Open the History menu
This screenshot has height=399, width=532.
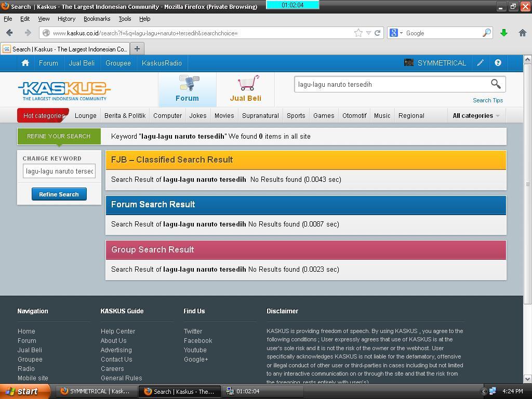(66, 19)
